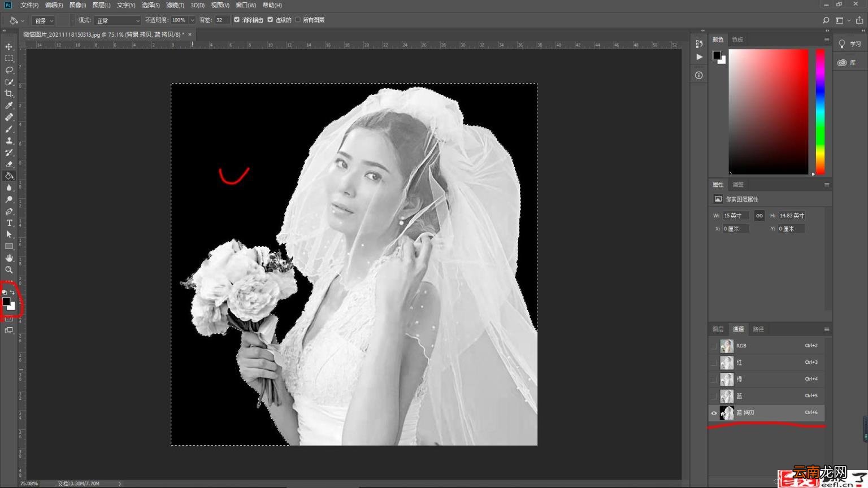868x488 pixels.
Task: Select the Eyedropper tool
Action: coord(9,106)
